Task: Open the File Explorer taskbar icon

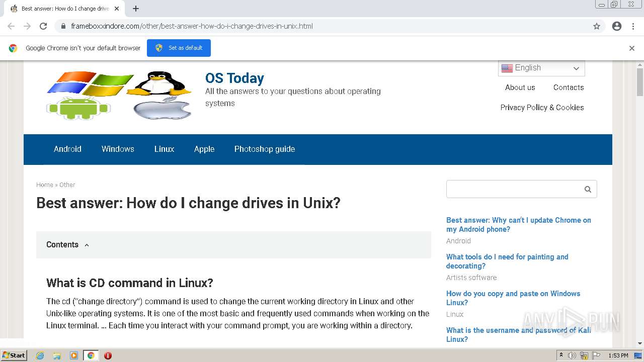Action: point(57,355)
